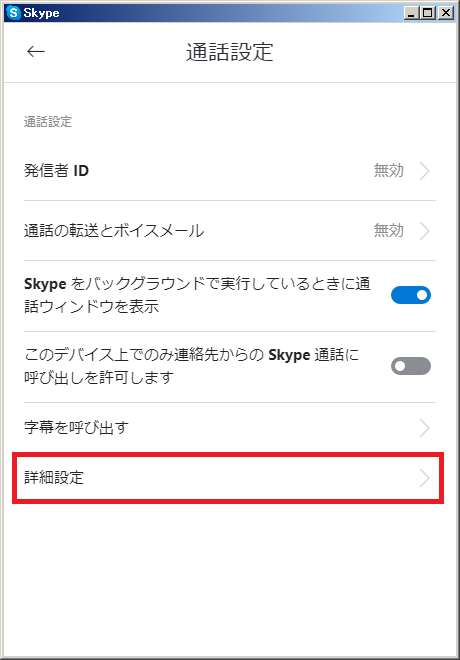
Task: Click the 通話設定 page title
Action: tap(230, 52)
